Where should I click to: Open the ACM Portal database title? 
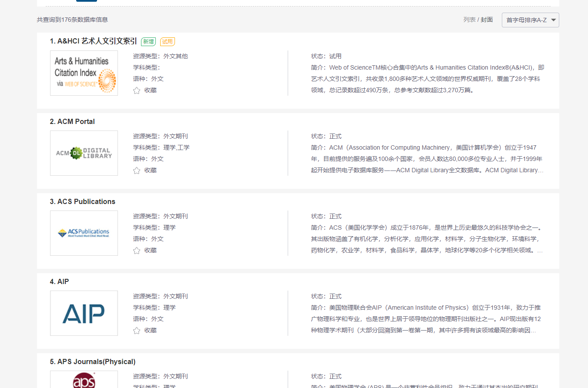[x=72, y=121]
